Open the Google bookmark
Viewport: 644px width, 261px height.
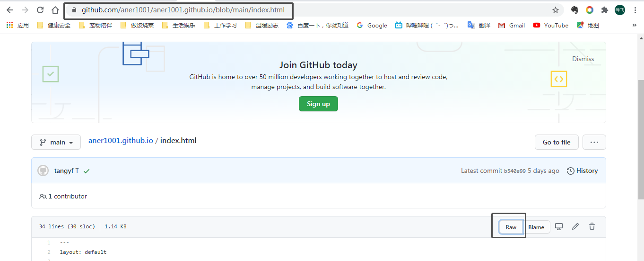372,25
